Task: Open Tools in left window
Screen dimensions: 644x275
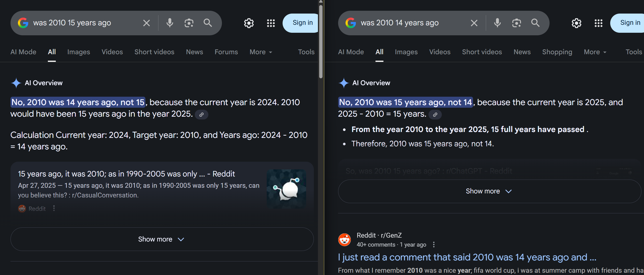Action: click(x=306, y=52)
